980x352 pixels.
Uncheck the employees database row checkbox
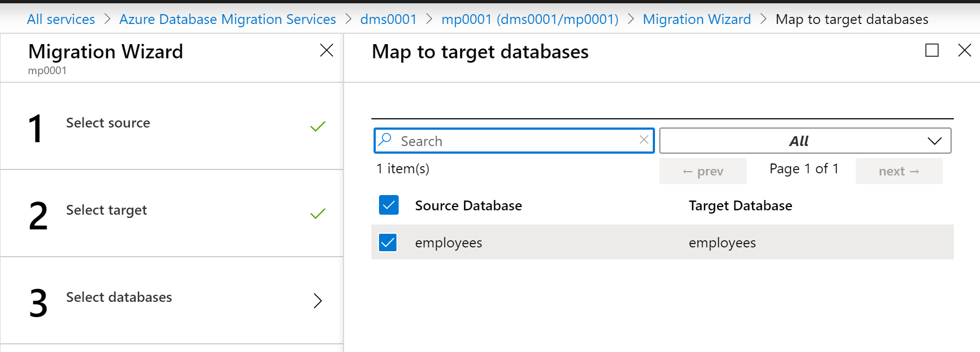[x=388, y=242]
